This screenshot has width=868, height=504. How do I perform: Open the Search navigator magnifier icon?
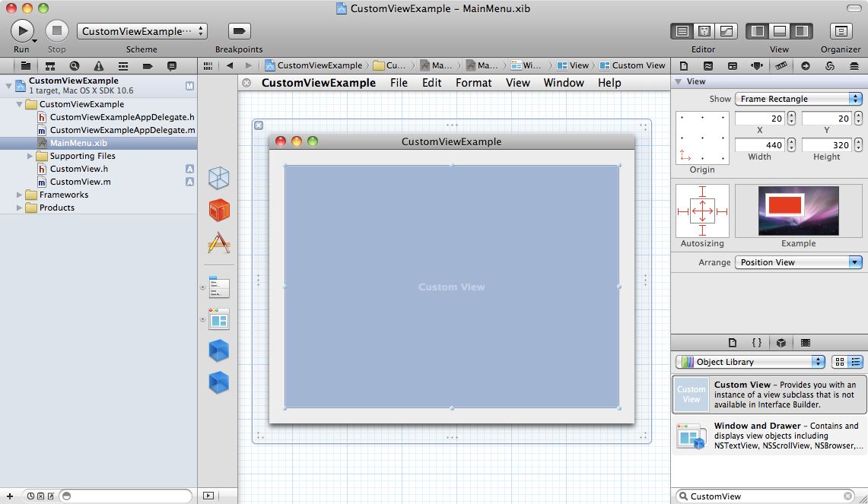click(75, 66)
